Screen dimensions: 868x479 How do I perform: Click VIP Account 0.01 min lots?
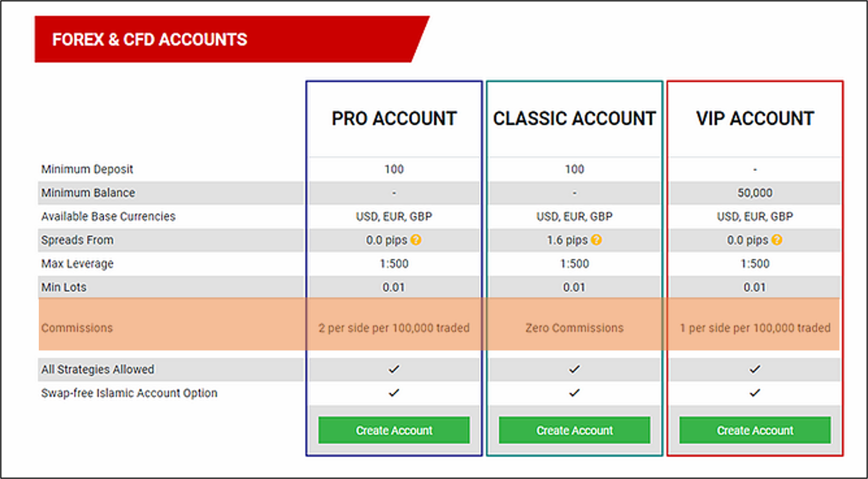[755, 287]
